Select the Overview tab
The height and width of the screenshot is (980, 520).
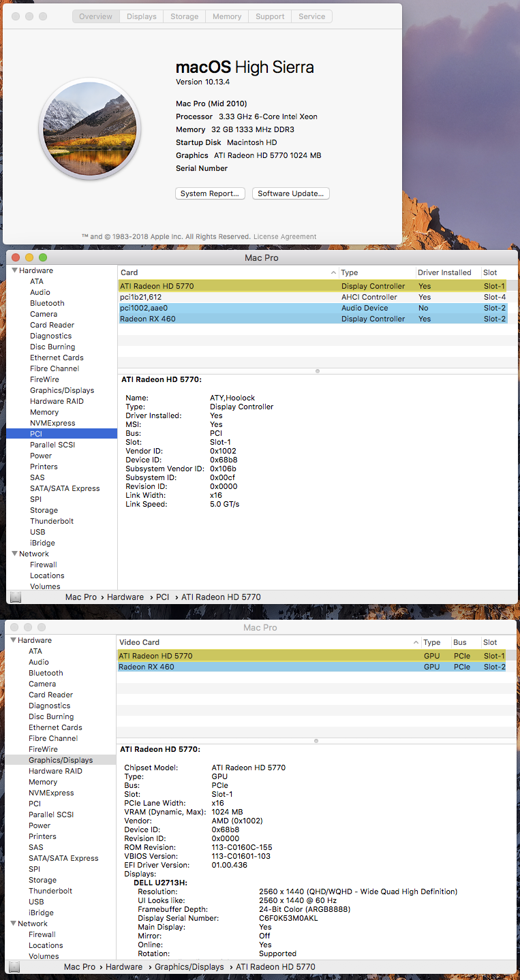pyautogui.click(x=95, y=16)
